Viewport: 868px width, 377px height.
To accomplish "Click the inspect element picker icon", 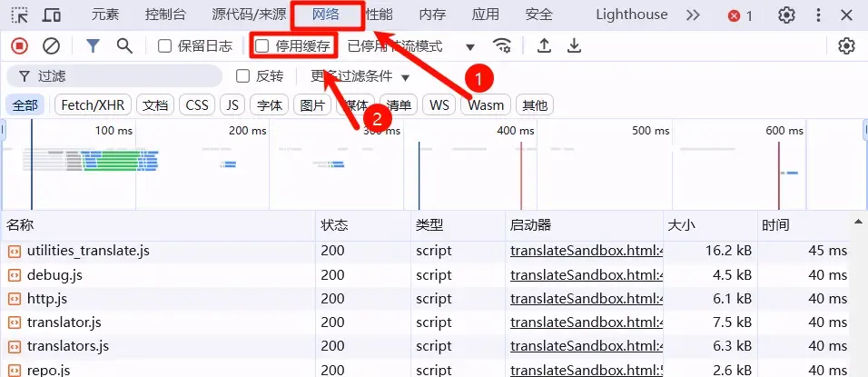I will click(20, 15).
